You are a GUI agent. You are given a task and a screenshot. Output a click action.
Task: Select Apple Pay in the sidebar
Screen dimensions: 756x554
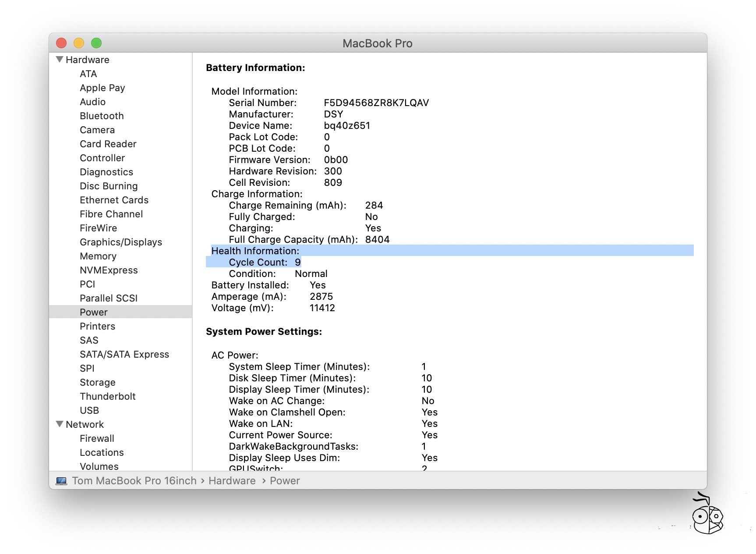tap(102, 88)
